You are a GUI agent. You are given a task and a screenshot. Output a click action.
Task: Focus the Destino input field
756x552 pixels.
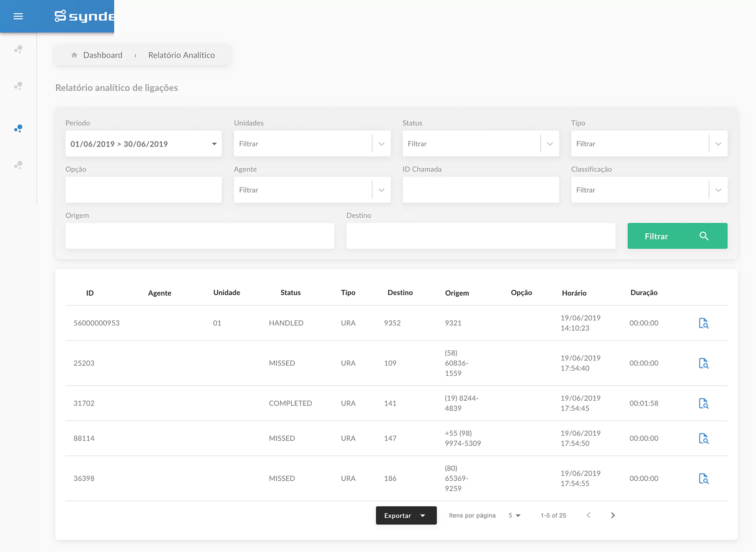point(481,236)
